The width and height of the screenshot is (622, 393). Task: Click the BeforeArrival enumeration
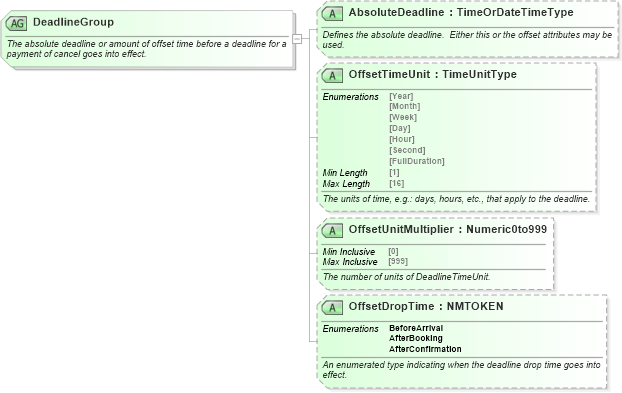416,328
